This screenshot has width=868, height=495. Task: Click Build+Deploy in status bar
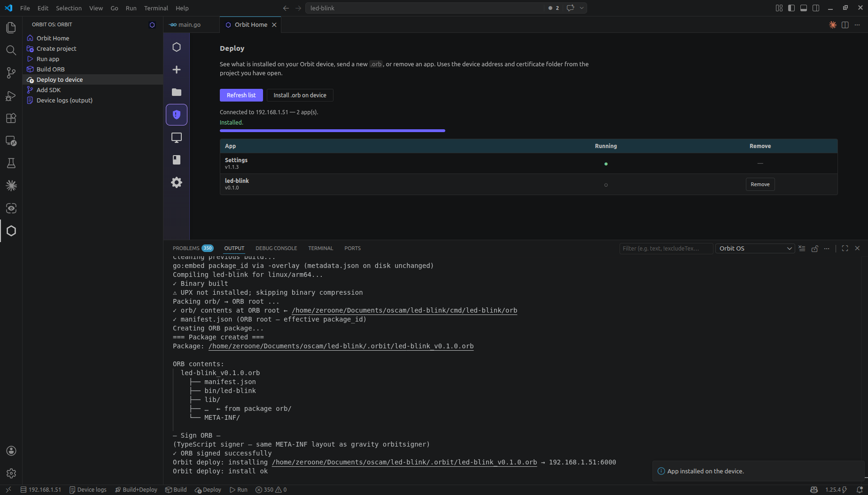point(136,490)
